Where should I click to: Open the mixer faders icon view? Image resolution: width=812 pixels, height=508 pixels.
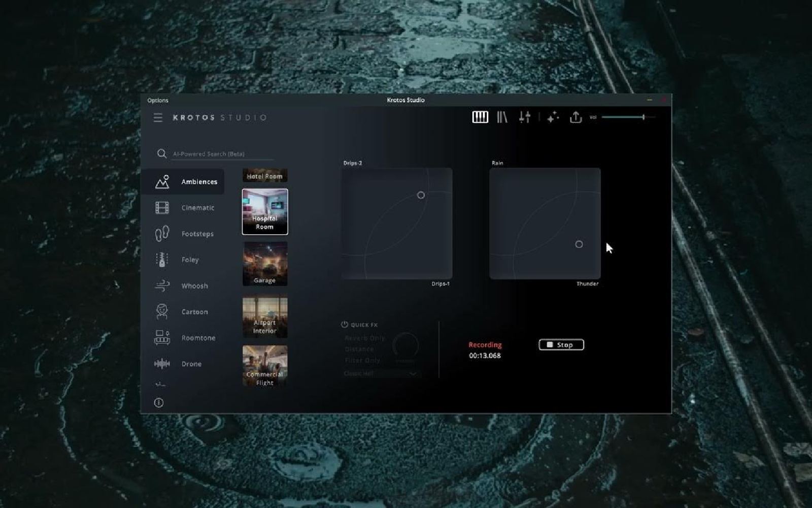coord(525,117)
